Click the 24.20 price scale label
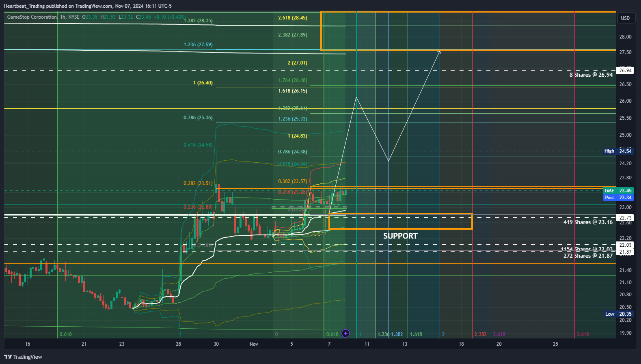The image size is (641, 364). coord(625,164)
